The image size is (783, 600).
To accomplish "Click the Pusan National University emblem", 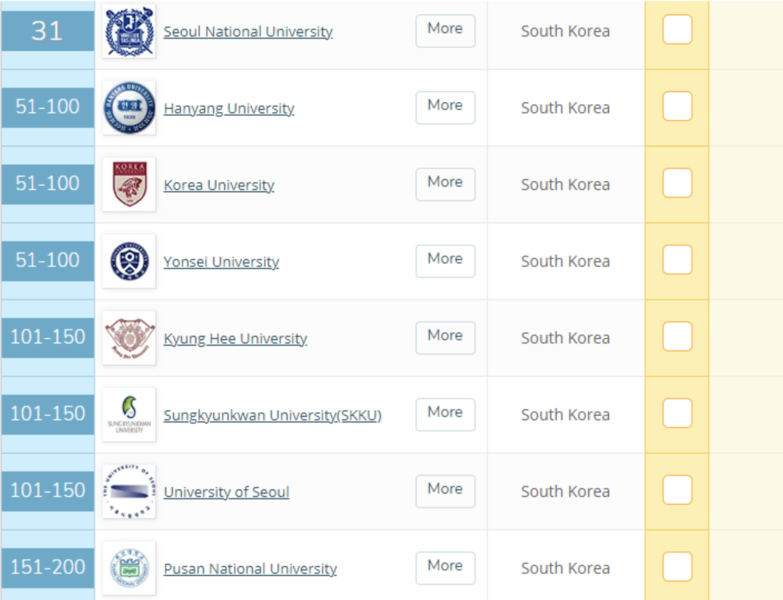I will point(129,568).
